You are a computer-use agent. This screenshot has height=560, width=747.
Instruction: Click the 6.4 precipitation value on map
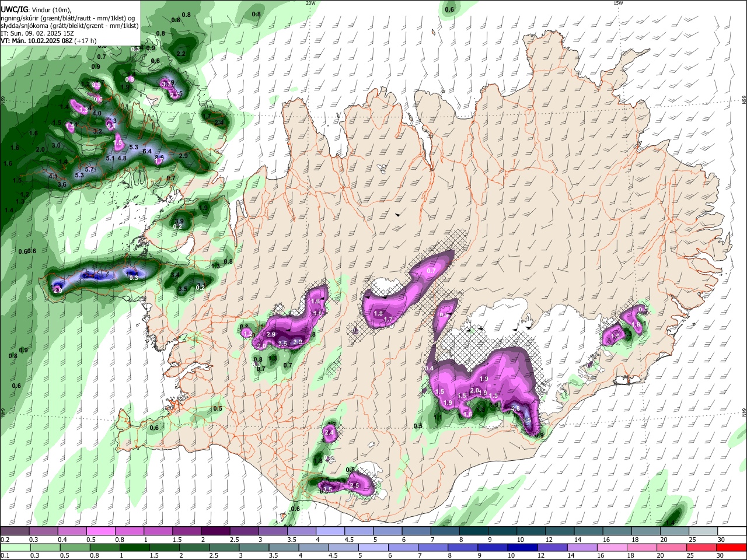147,151
